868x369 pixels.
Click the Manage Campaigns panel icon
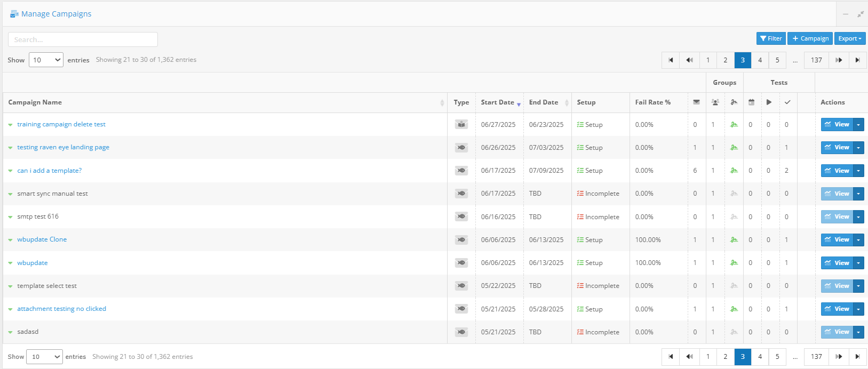pos(14,14)
